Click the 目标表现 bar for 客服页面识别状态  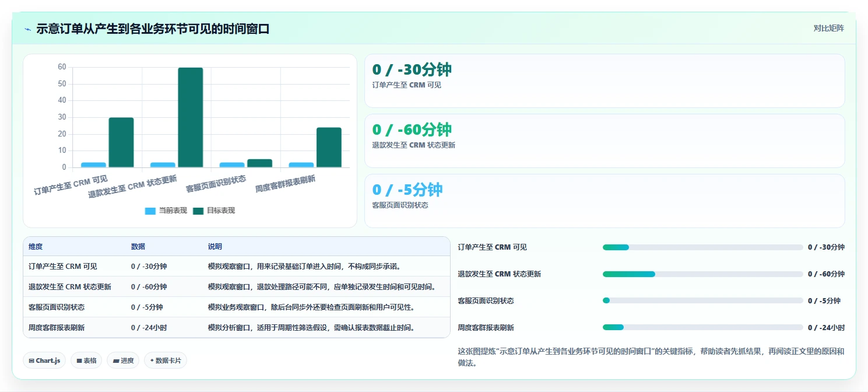[259, 163]
